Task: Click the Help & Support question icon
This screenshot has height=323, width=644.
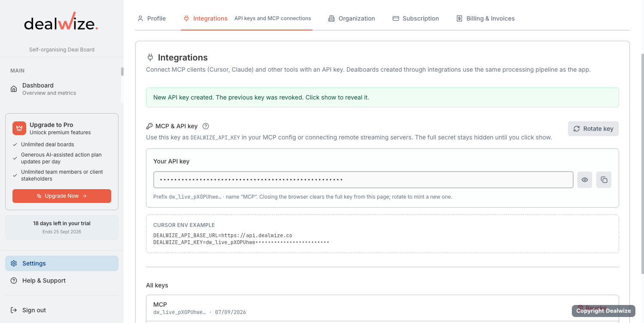Action: click(x=14, y=281)
